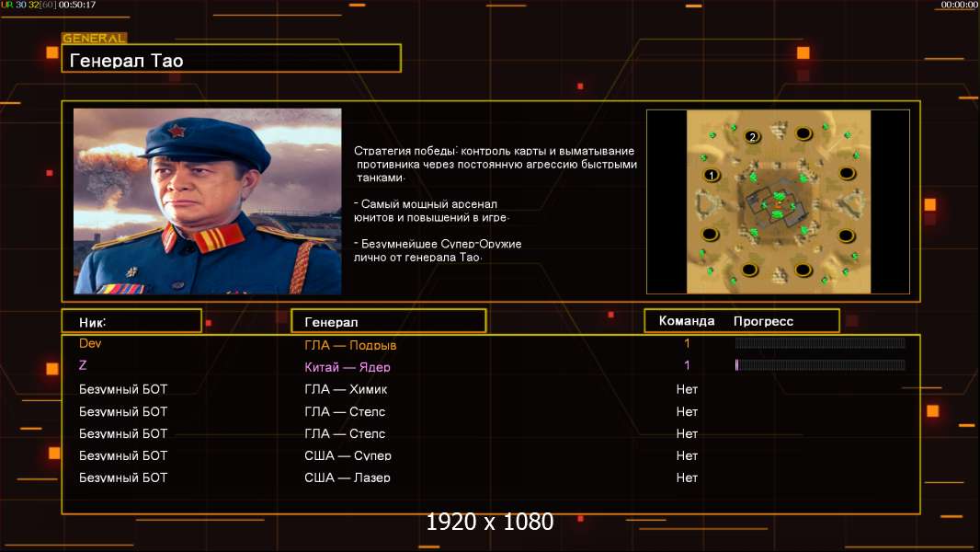
Task: Click 'Безумный БОТ' in the США — Лазер row
Action: [x=123, y=477]
